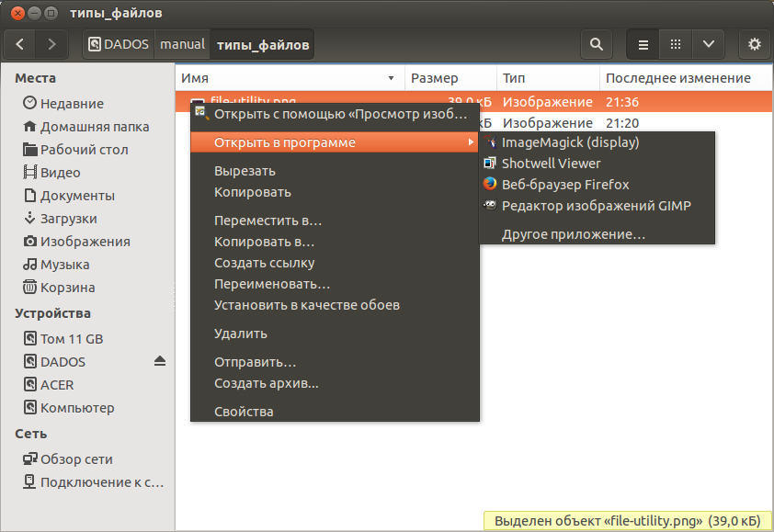
Task: Switch to list view icon
Action: [643, 44]
